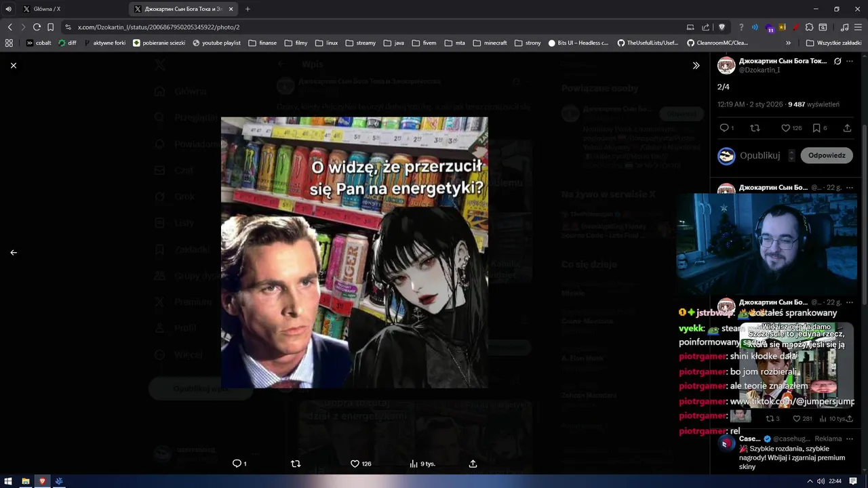
Task: Expand the java bookmark folder
Action: pyautogui.click(x=393, y=43)
